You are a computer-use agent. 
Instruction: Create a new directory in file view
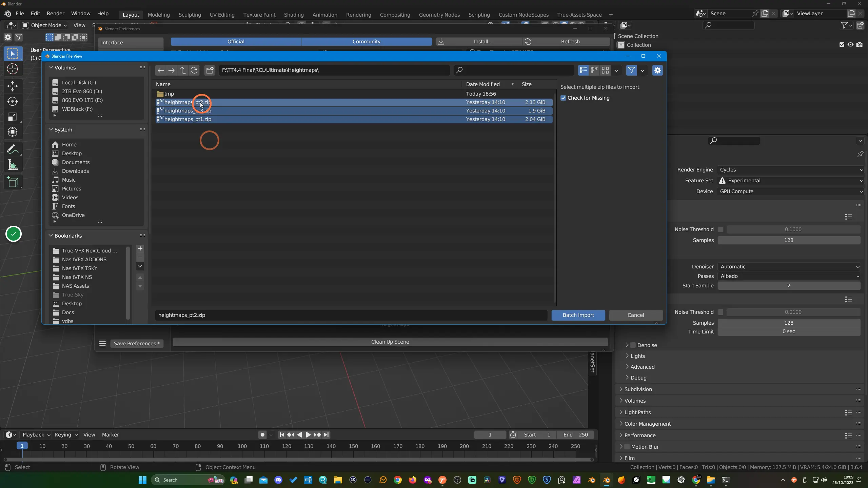210,70
